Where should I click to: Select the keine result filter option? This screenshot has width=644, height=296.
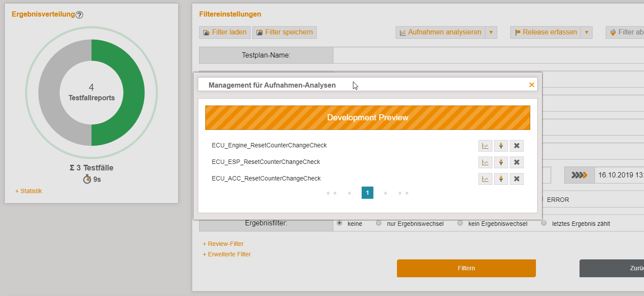click(340, 223)
